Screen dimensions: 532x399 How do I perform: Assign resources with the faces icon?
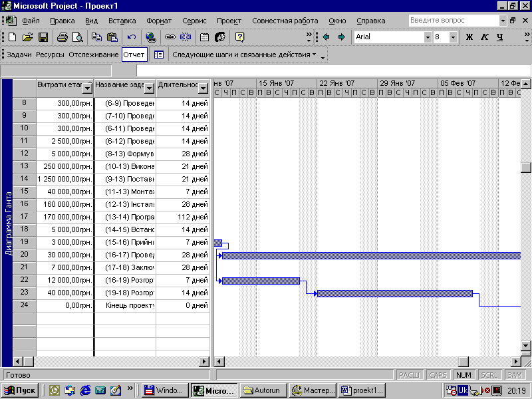point(220,37)
